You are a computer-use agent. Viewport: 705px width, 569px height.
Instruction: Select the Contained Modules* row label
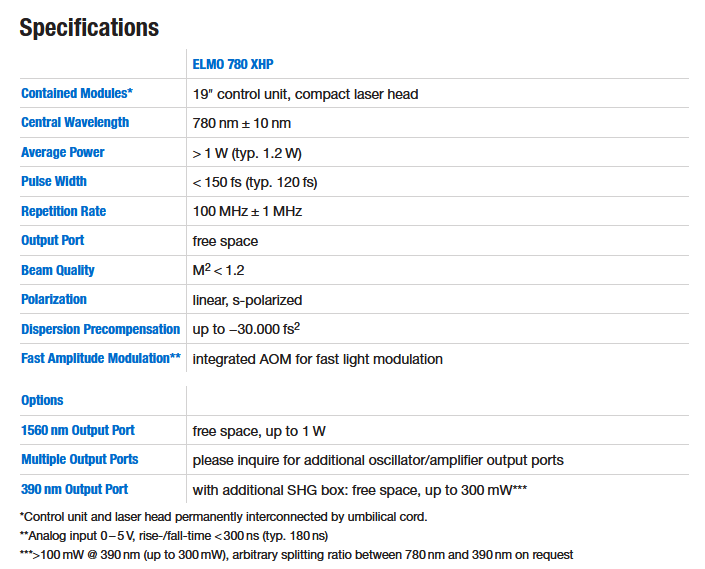[77, 93]
